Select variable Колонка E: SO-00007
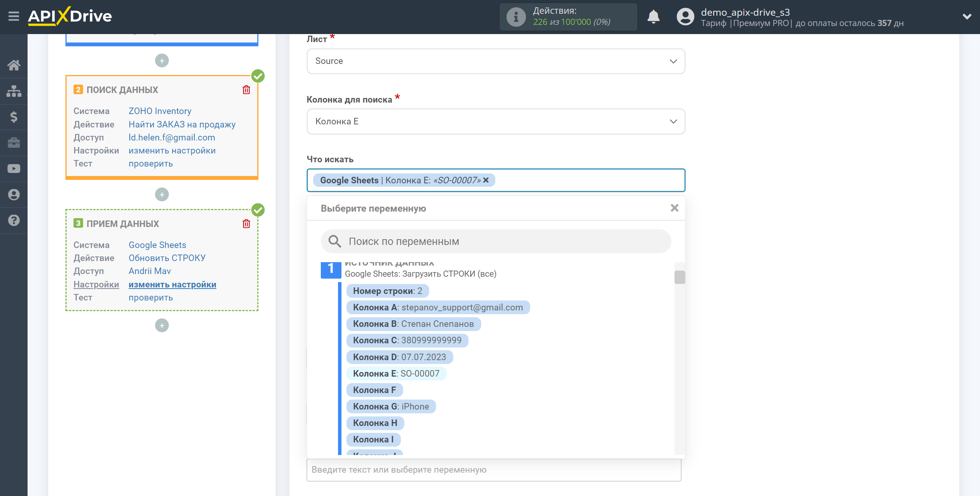The width and height of the screenshot is (980, 496). 396,374
